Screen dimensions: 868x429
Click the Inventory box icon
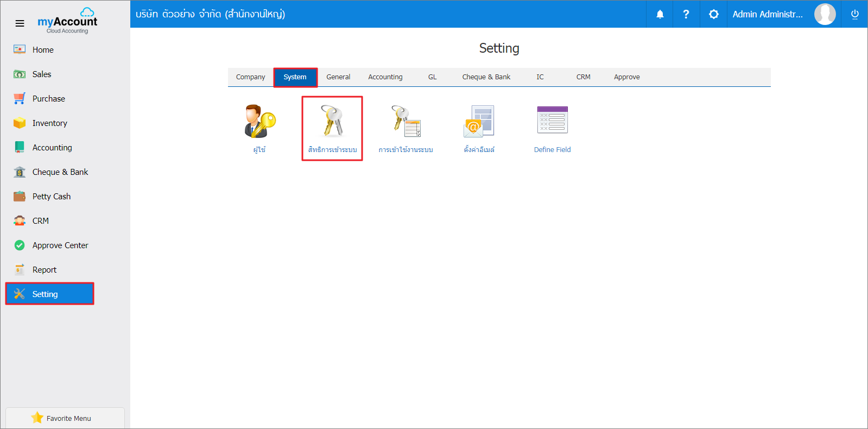20,123
